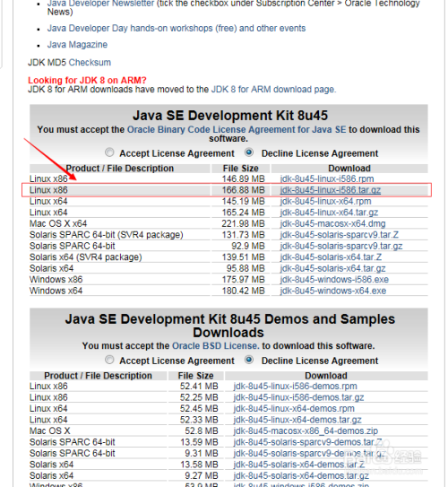Open the Java Developer Newsletter link

click(x=100, y=4)
